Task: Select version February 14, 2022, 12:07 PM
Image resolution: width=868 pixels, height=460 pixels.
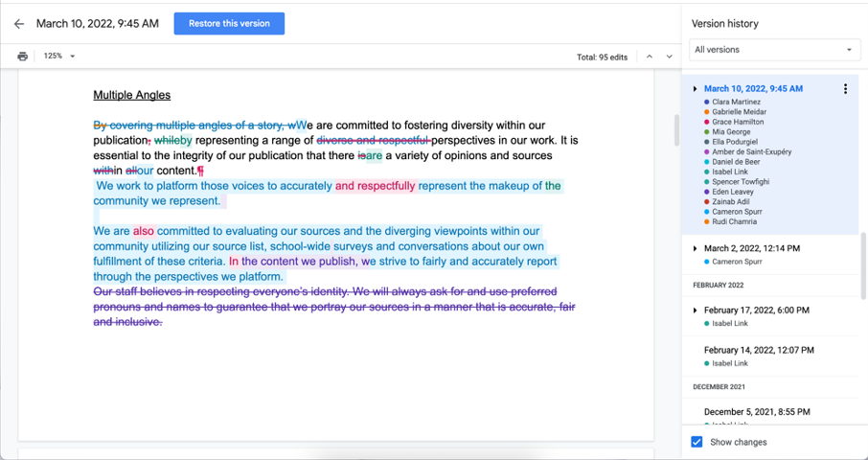Action: 759,351
